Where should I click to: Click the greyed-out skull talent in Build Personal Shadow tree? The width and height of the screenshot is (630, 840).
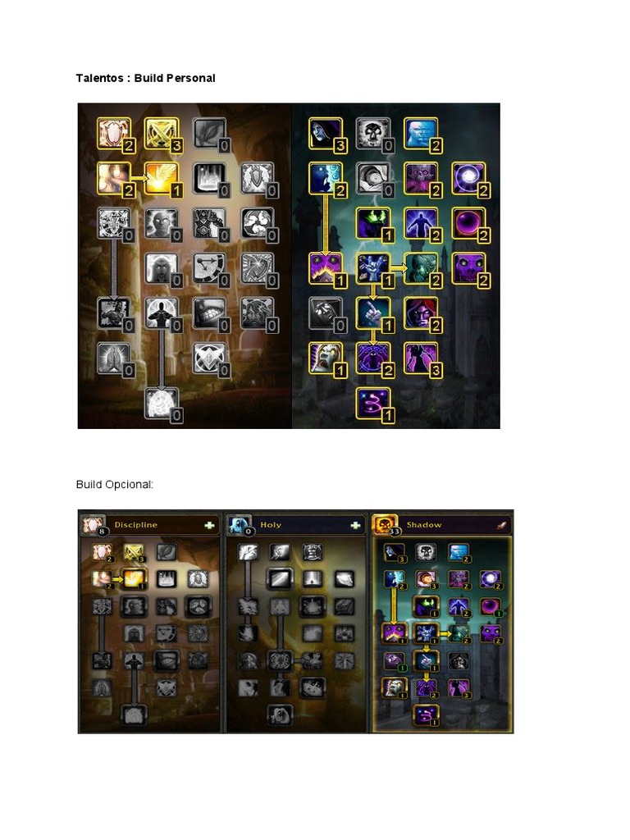click(373, 134)
